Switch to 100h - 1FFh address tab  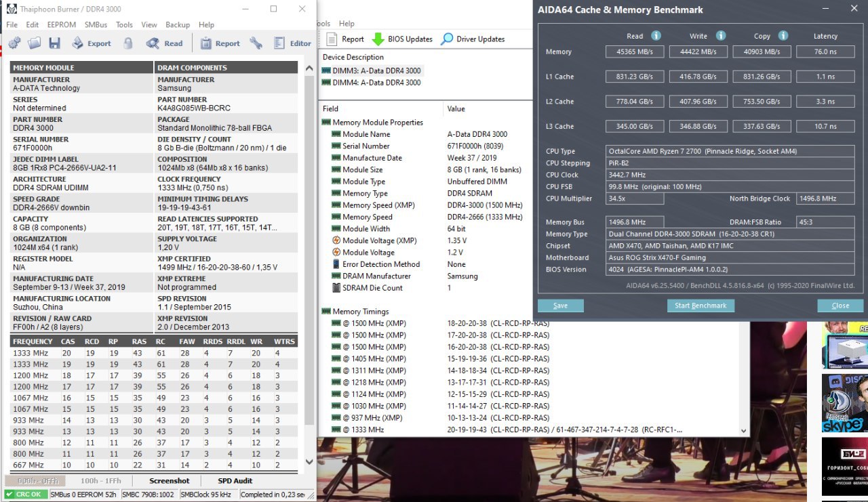100,481
